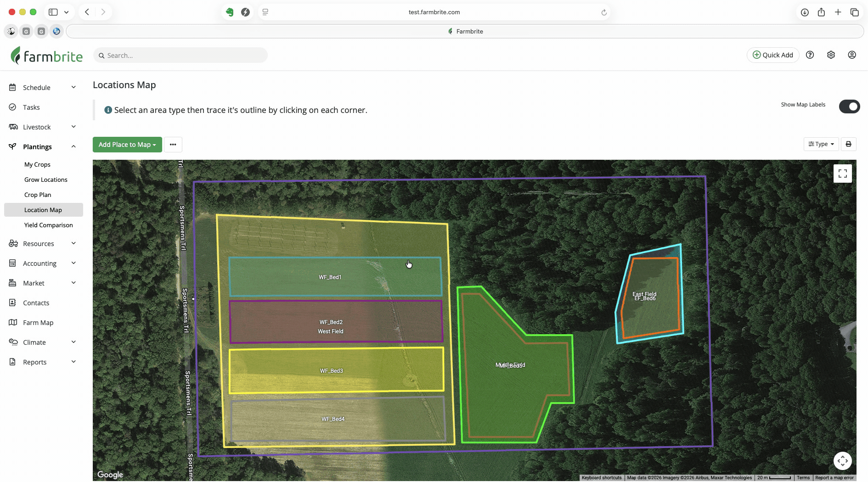
Task: Open the settings gear icon
Action: tap(831, 55)
